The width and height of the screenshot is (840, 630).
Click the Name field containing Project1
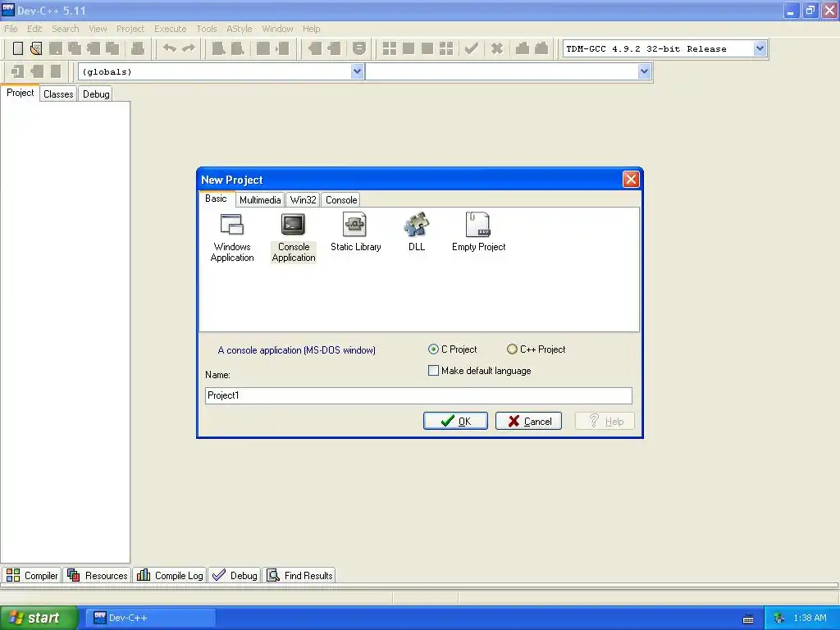(x=418, y=395)
